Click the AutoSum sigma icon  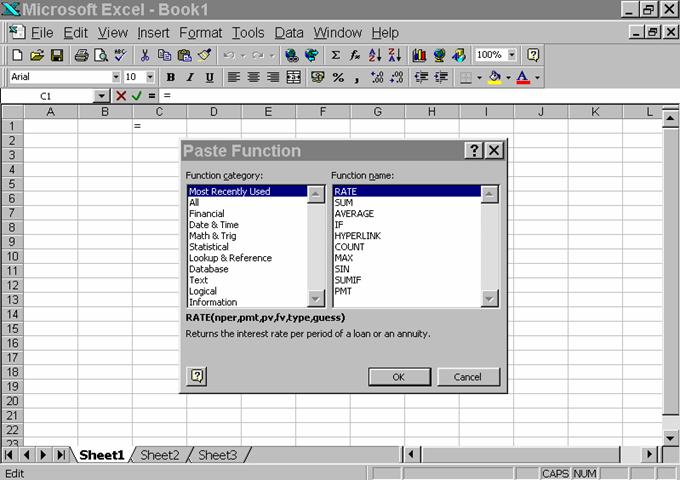point(335,55)
